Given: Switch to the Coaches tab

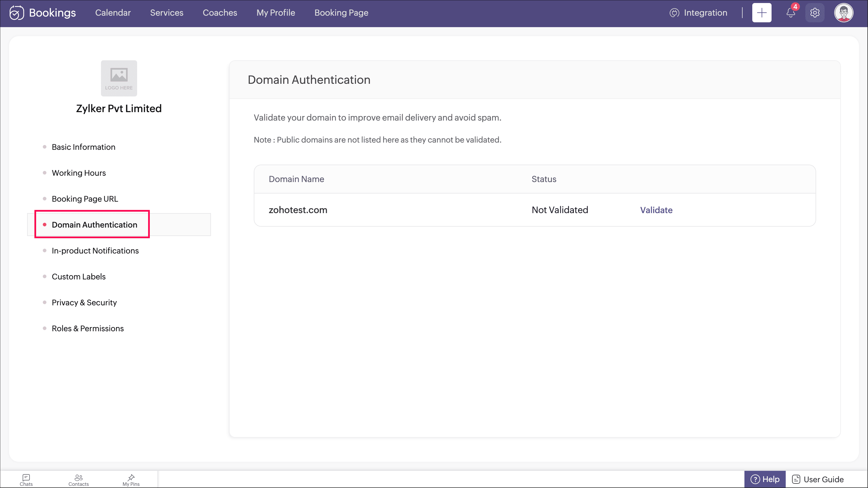Looking at the screenshot, I should (220, 13).
